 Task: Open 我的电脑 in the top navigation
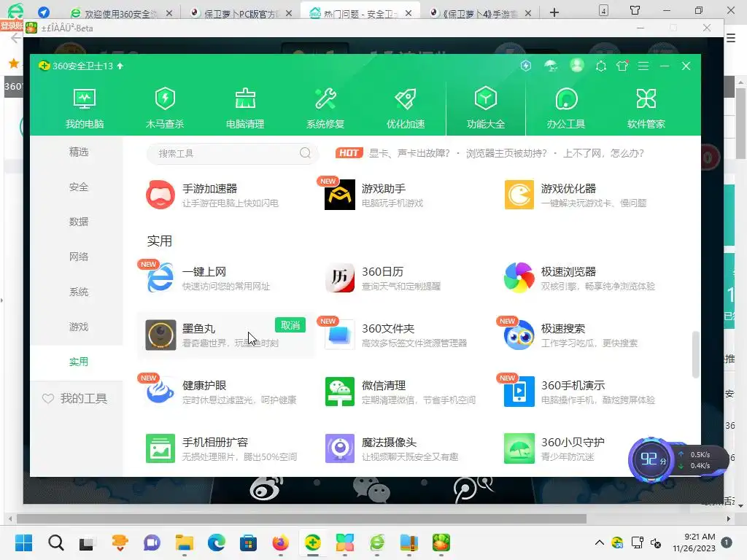(85, 108)
